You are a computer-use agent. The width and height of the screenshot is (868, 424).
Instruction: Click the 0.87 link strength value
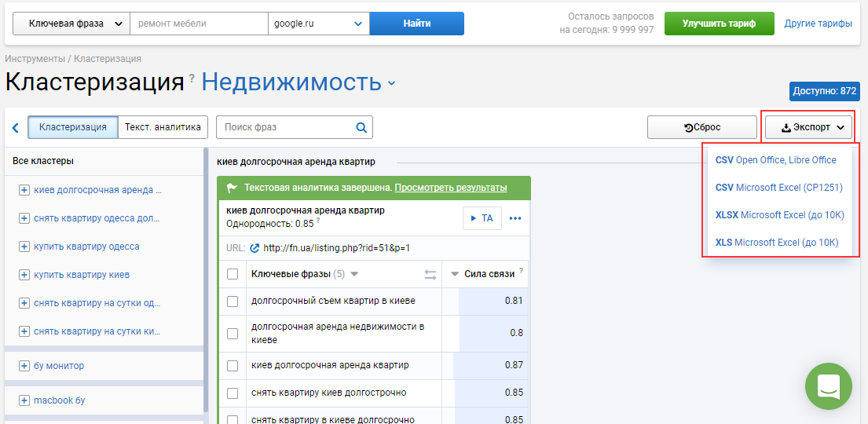tap(514, 365)
